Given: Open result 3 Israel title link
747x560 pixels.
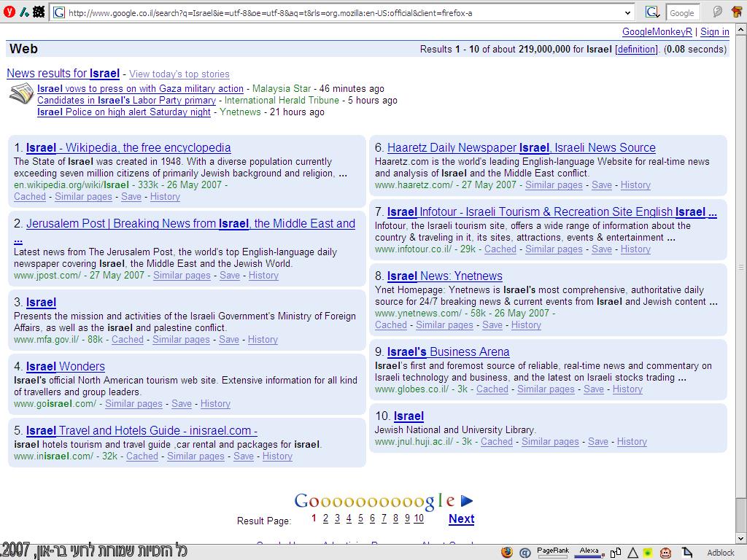Looking at the screenshot, I should 41,303.
